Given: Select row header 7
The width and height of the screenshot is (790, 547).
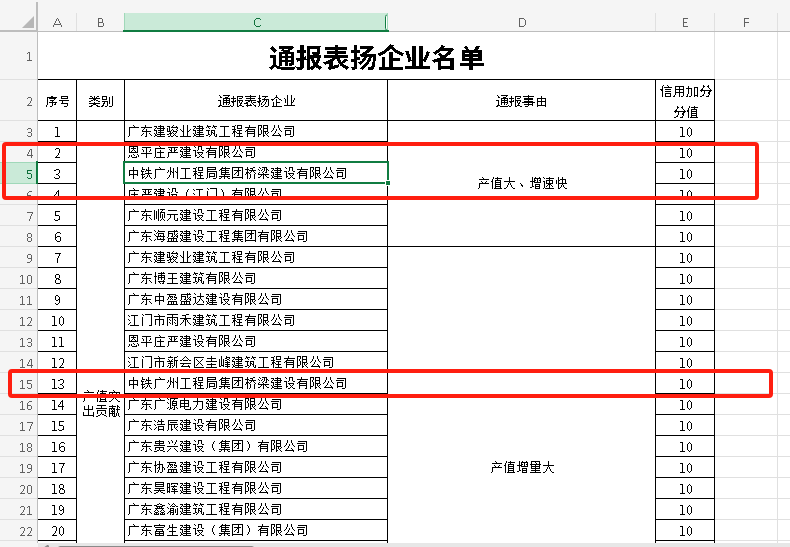Looking at the screenshot, I should (19, 216).
